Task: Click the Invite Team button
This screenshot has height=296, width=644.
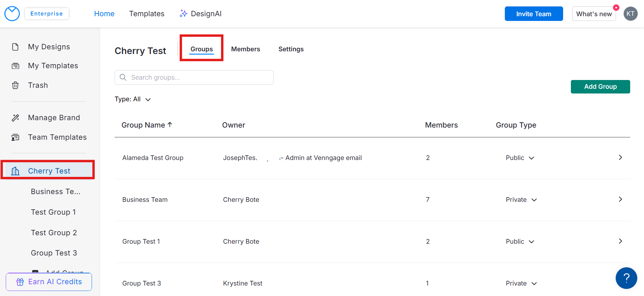Action: tap(534, 14)
